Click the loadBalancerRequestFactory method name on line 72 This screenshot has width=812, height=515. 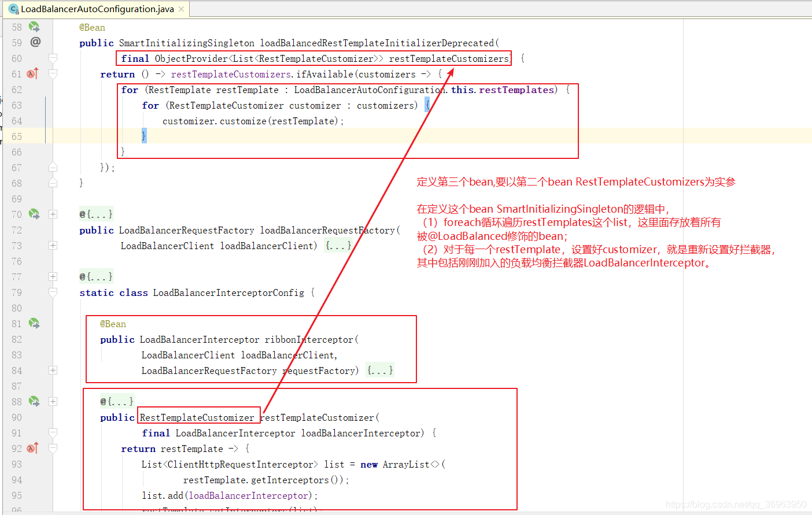[x=327, y=230]
